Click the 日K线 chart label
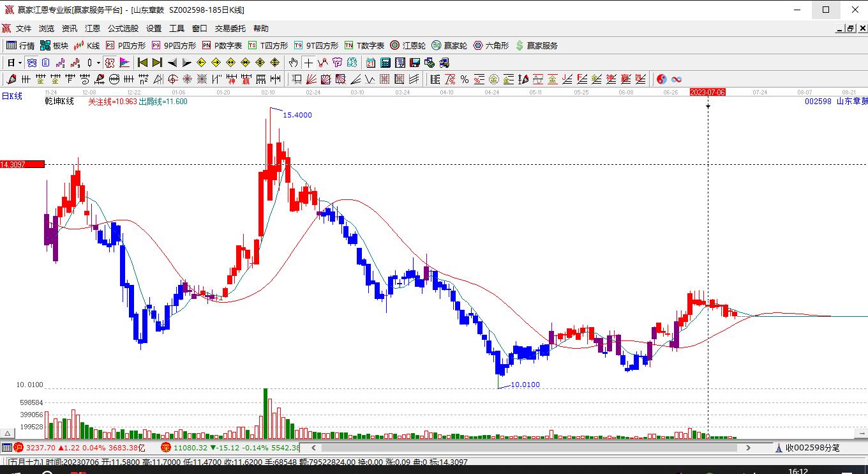The image size is (868, 474). point(11,96)
